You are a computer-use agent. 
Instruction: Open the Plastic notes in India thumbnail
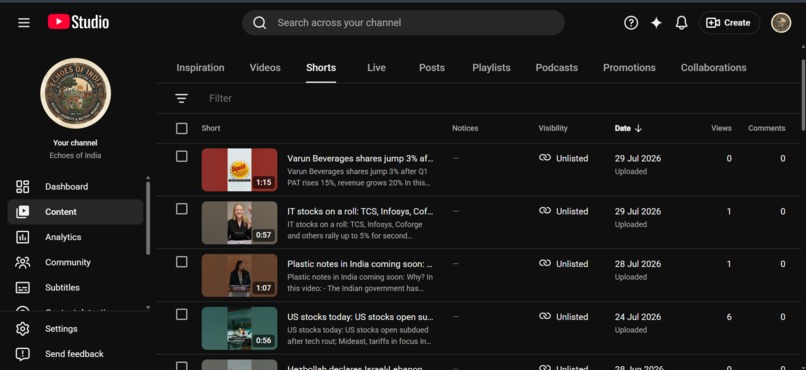point(240,275)
